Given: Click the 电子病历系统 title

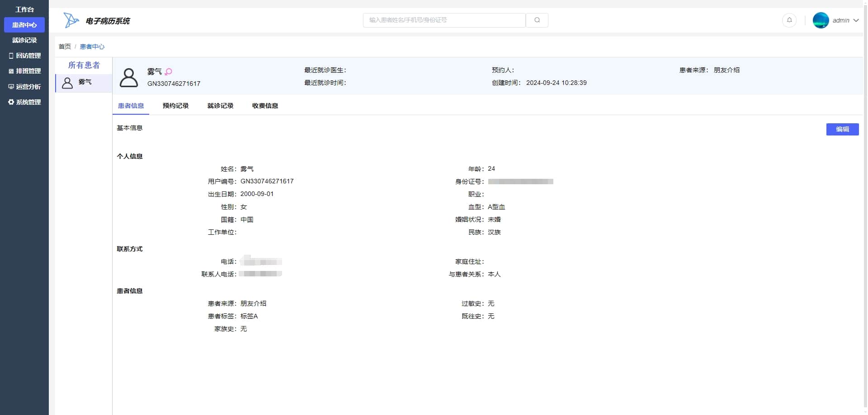Looking at the screenshot, I should (108, 21).
